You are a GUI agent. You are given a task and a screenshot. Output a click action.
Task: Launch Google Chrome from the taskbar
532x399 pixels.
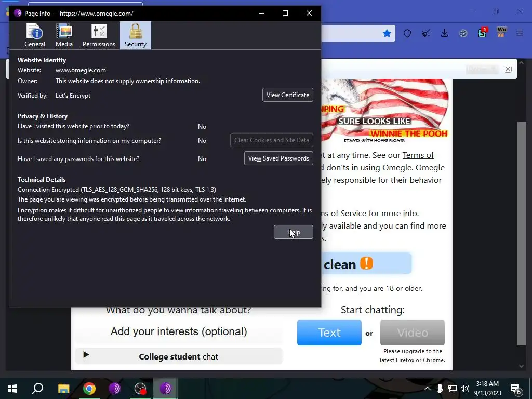point(89,389)
